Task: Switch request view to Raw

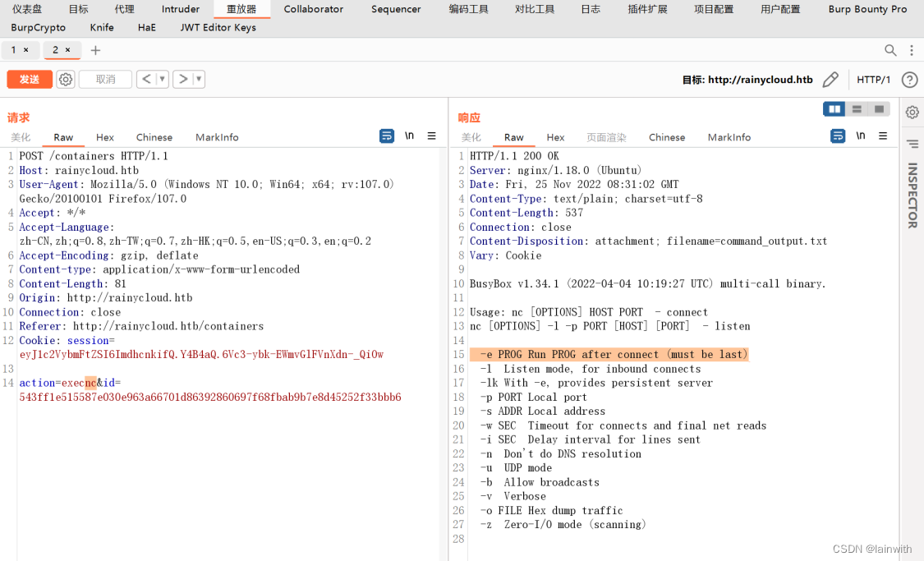Action: (63, 137)
